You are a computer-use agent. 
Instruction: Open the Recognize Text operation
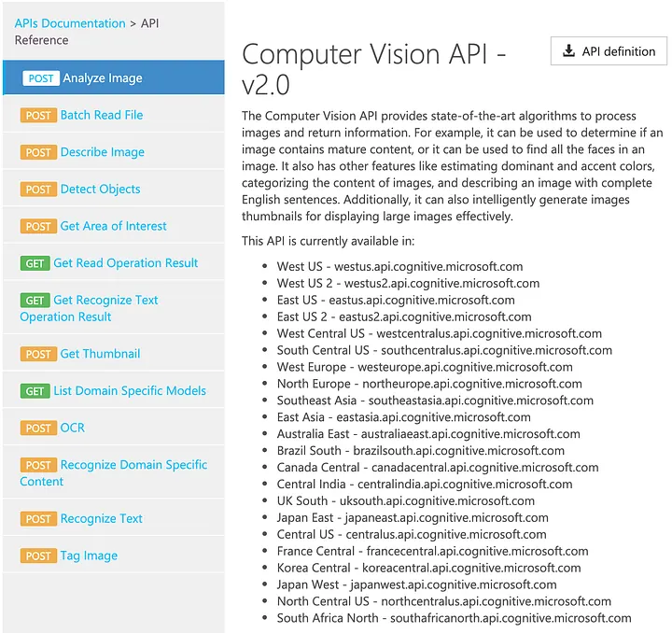(101, 518)
